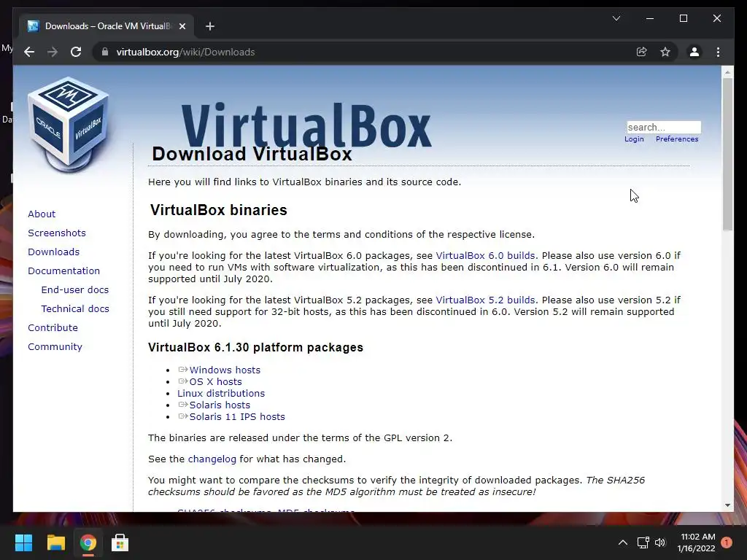
Task: Open the Contribute page
Action: click(x=53, y=327)
